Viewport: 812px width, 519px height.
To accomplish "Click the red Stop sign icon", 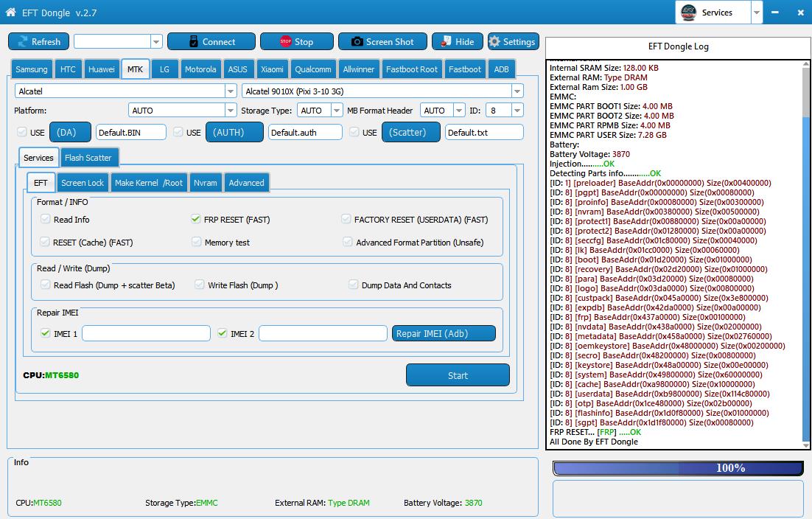I will tap(285, 41).
